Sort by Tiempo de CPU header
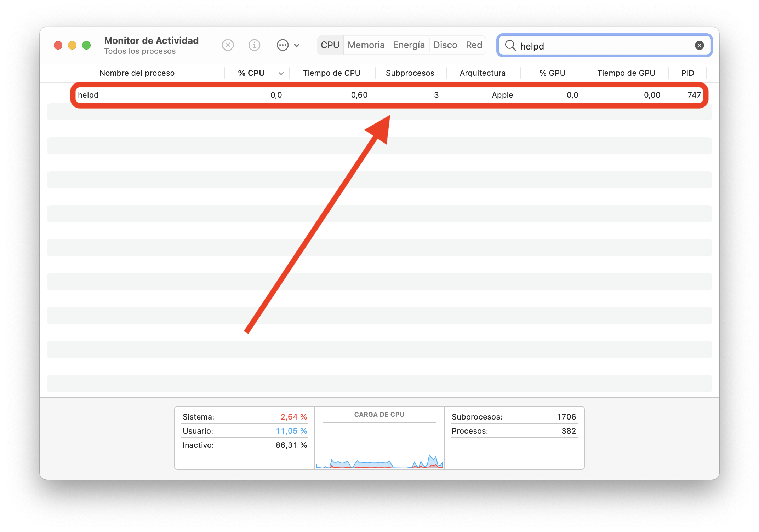The image size is (759, 532). (x=331, y=73)
